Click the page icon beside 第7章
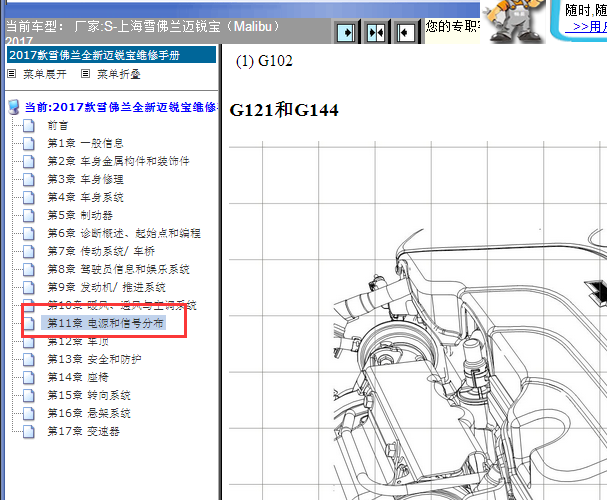The image size is (607, 500). click(28, 252)
